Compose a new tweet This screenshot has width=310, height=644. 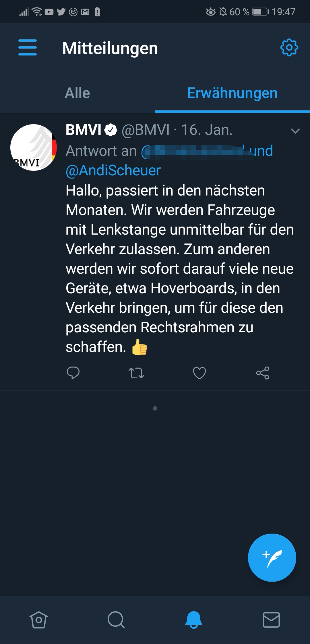(x=272, y=558)
